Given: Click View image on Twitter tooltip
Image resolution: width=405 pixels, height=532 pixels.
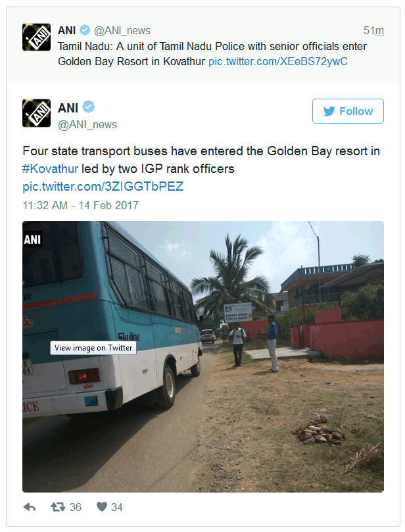Looking at the screenshot, I should point(93,348).
